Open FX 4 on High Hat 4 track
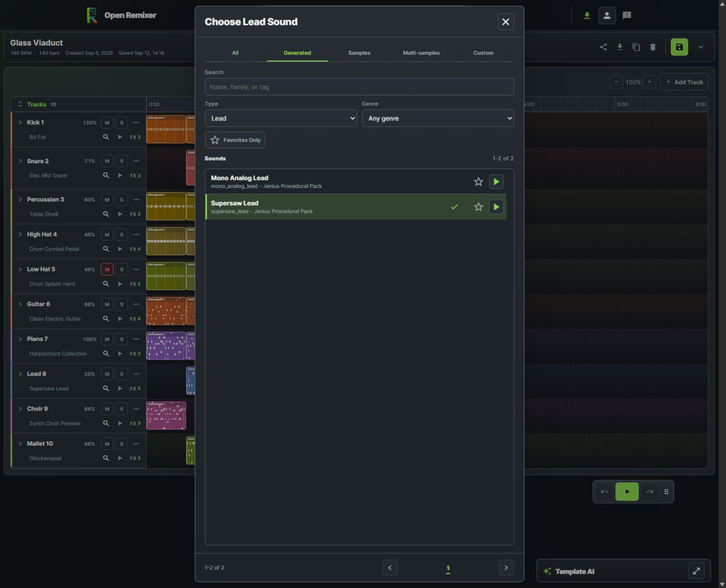 click(135, 249)
